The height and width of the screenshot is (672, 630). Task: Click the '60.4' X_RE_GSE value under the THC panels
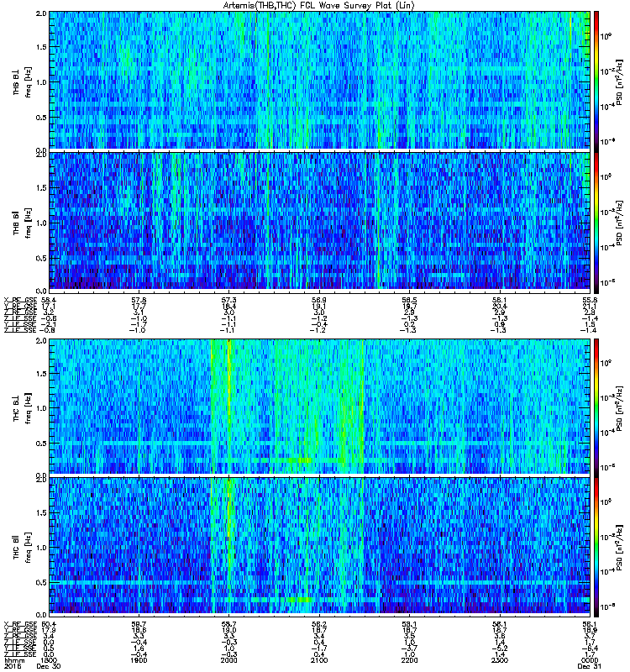tap(48, 624)
